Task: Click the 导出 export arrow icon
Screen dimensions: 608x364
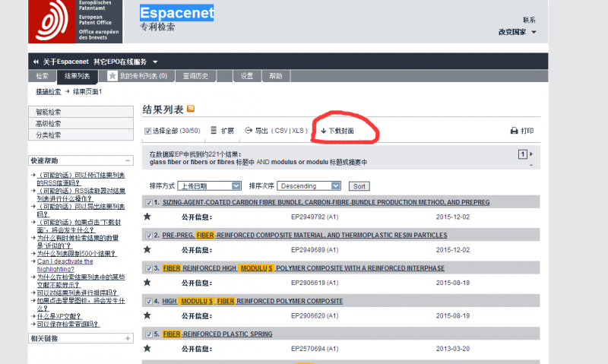Action: click(x=249, y=131)
